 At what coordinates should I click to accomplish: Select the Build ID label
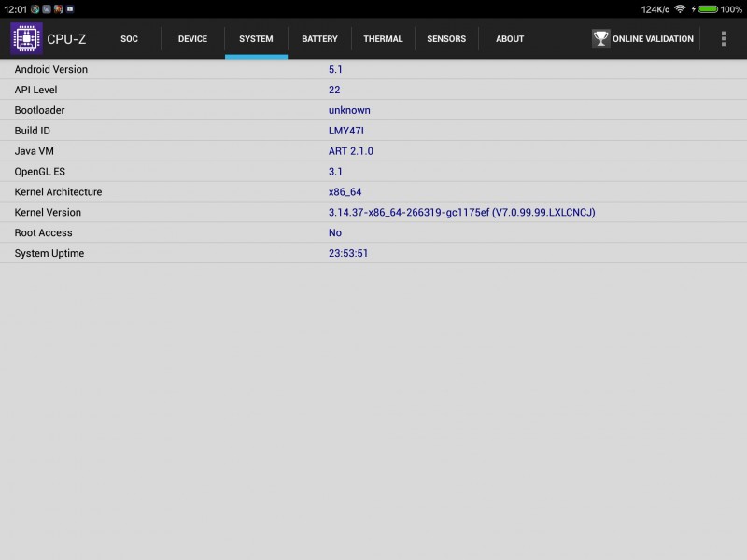tap(32, 131)
